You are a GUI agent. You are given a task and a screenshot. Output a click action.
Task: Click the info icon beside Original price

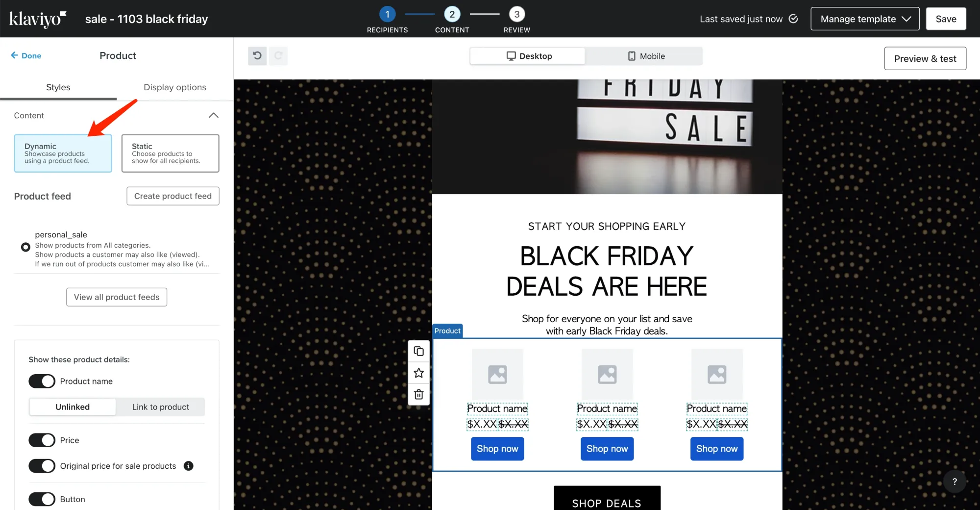(x=189, y=466)
